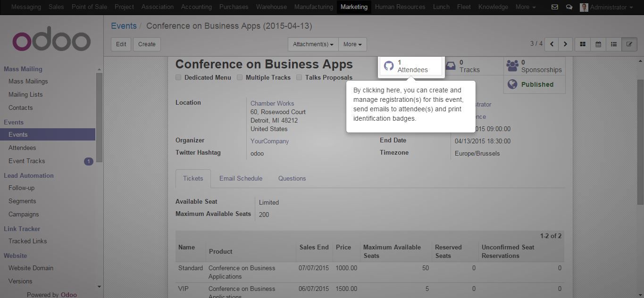The height and width of the screenshot is (298, 644).
Task: Click the Sponsorships people icon
Action: click(512, 66)
